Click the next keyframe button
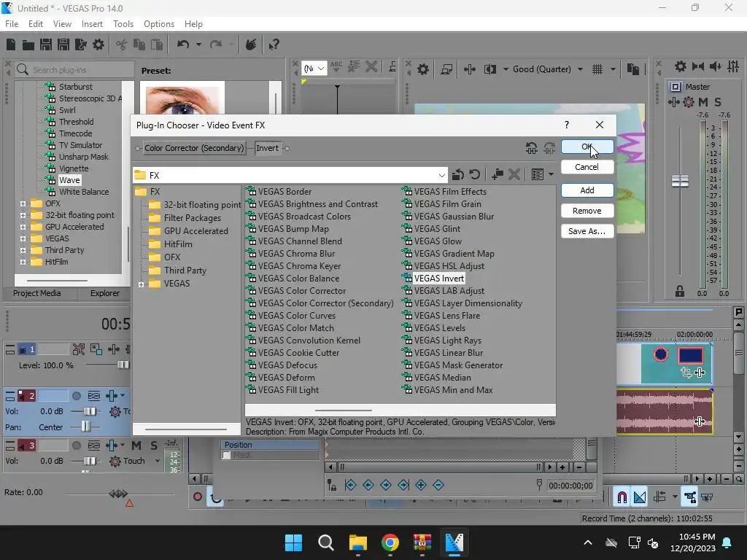747x560 pixels. 385,485
